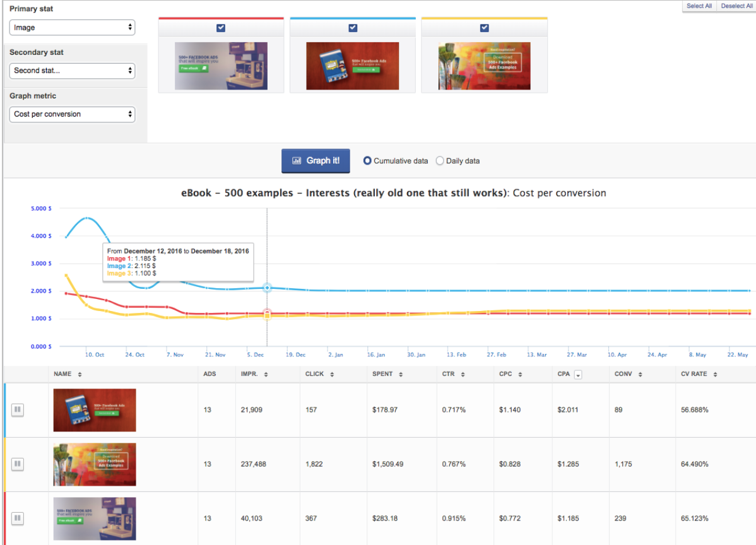
Task: Switch to Daily data view
Action: point(439,161)
